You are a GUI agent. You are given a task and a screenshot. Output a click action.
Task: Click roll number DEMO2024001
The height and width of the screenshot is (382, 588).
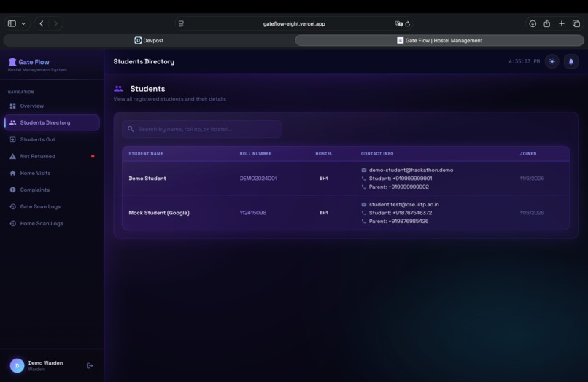(x=258, y=179)
